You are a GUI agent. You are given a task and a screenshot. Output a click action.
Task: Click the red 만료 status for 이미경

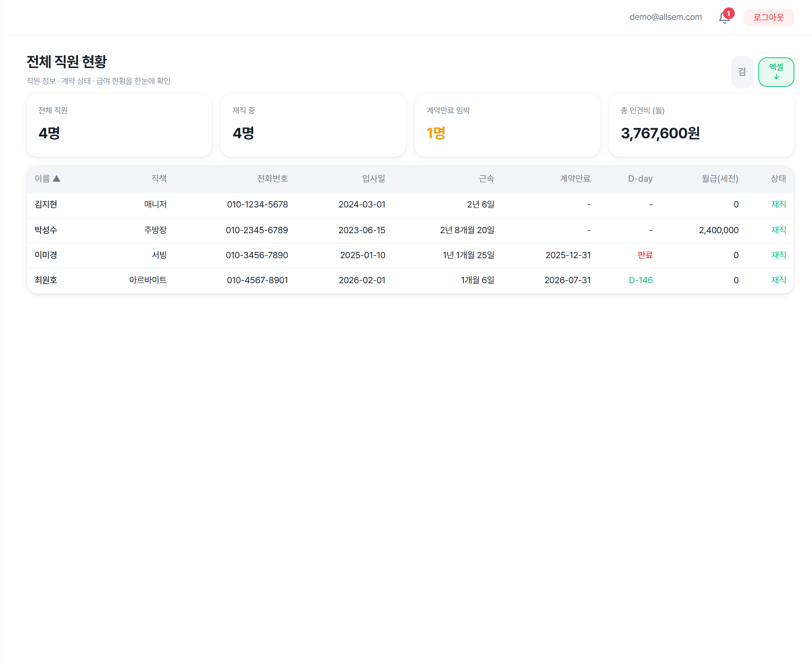coord(645,255)
